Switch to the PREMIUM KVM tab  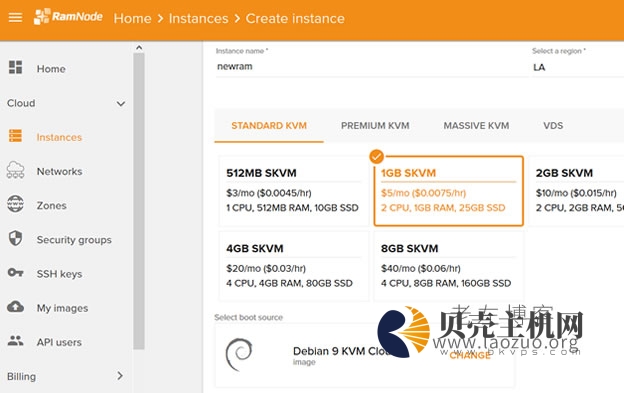point(375,126)
